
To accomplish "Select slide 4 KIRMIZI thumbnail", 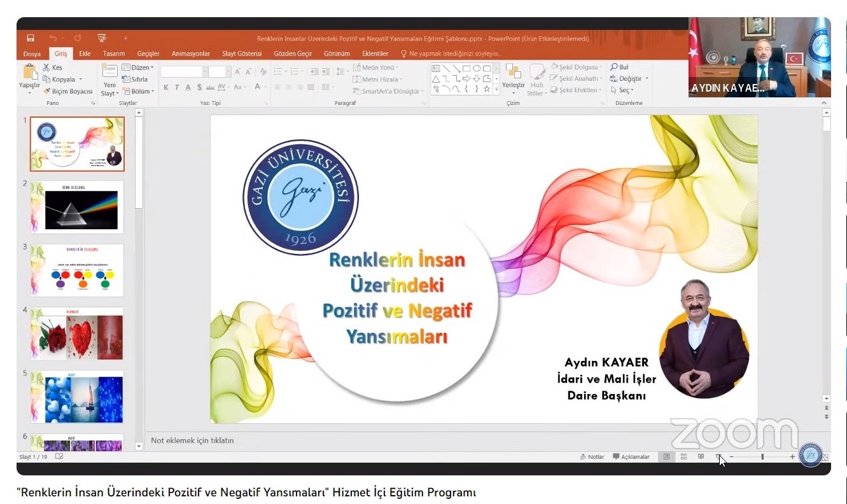I will [x=77, y=334].
